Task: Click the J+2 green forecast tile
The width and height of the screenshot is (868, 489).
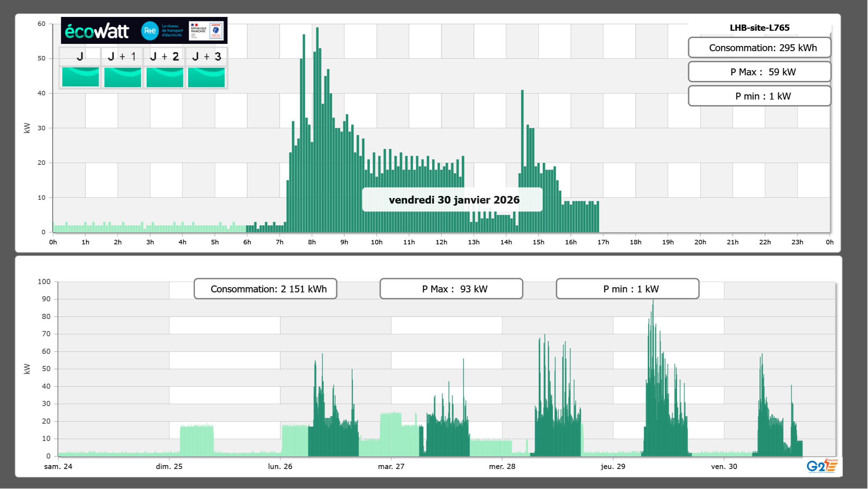Action: pos(165,77)
